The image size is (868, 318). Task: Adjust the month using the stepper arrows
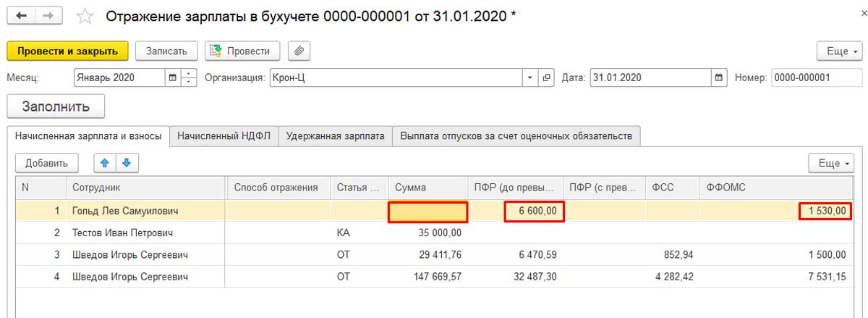[x=189, y=78]
